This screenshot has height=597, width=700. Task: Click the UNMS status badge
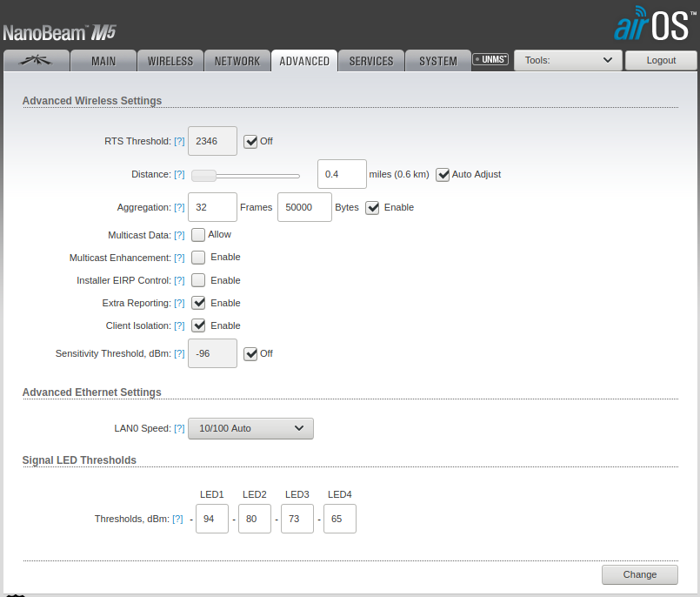pos(490,59)
